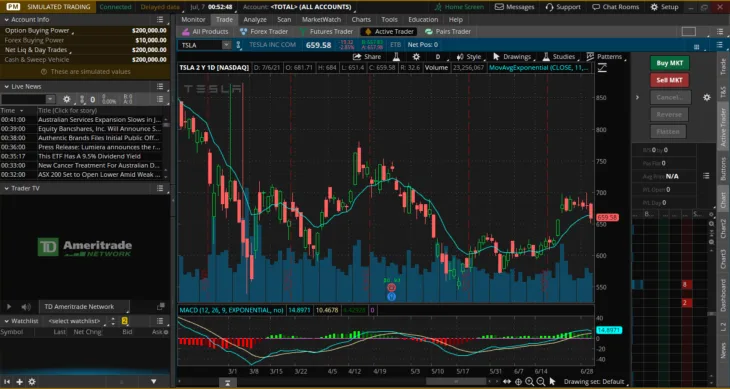
Task: Click the pan crosshair icon below chart
Action: (518, 382)
